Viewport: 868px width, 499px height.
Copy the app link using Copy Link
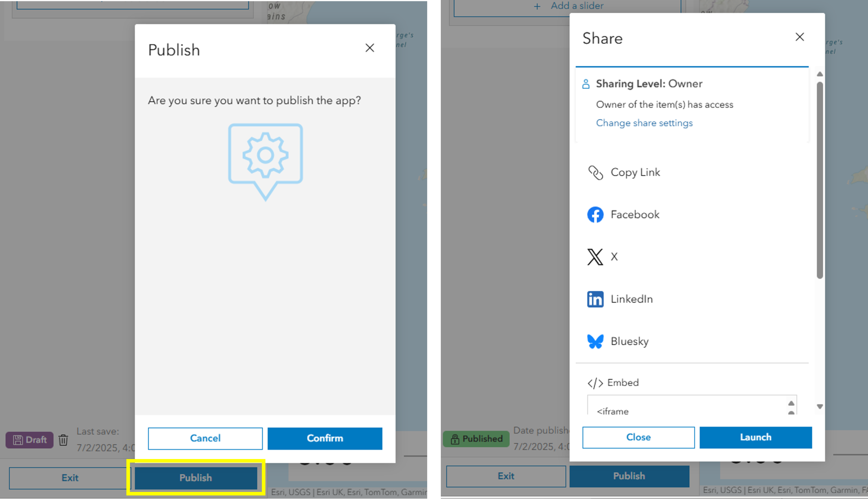coord(635,172)
